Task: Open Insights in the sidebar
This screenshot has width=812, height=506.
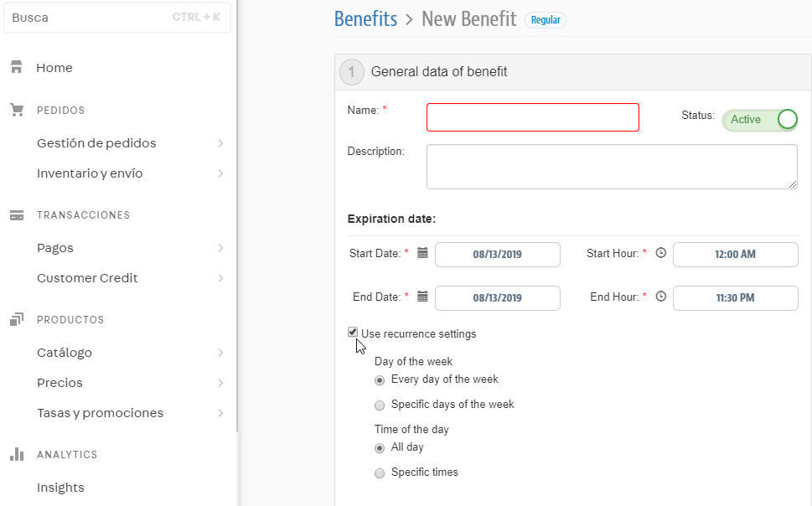Action: point(60,488)
